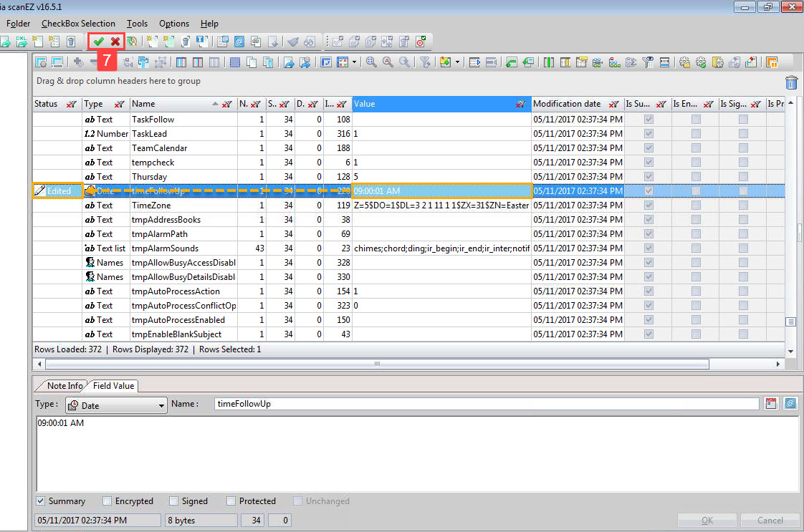
Task: Click the DXL export icon
Action: tap(21, 42)
